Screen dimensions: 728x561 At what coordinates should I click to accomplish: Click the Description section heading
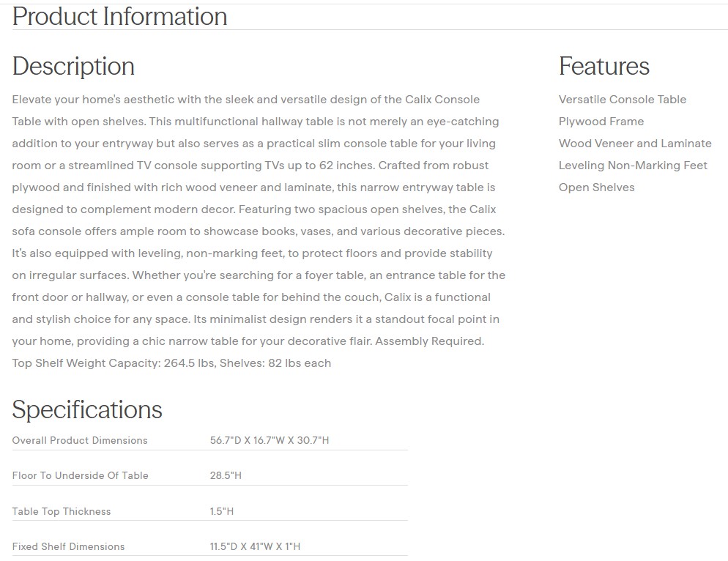point(73,66)
